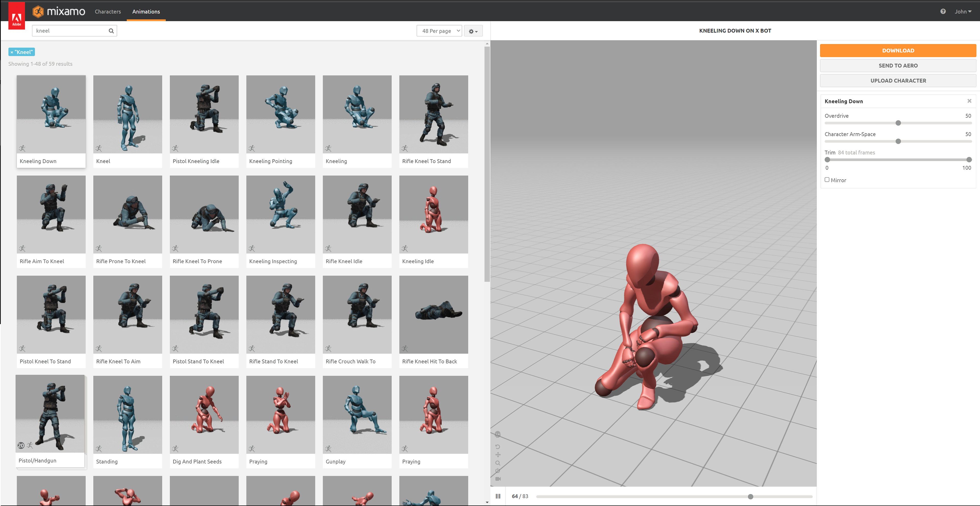Select the Kneeling Inspecting thumbnail
Image resolution: width=980 pixels, height=506 pixels.
(x=280, y=214)
